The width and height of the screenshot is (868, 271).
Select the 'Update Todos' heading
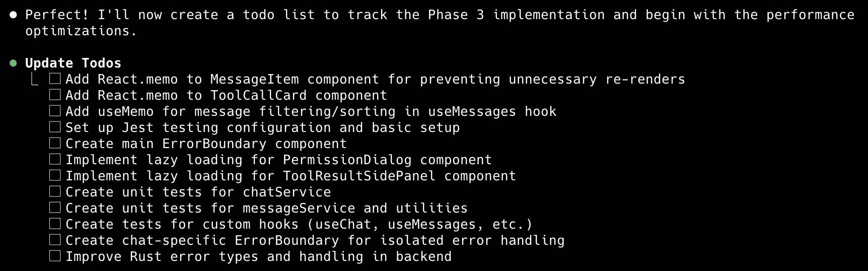pos(73,63)
